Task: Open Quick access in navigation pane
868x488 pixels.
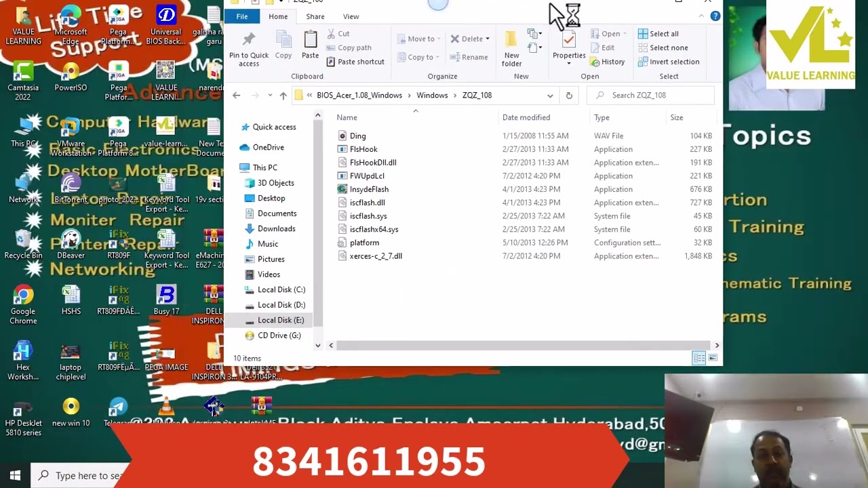Action: (x=274, y=127)
